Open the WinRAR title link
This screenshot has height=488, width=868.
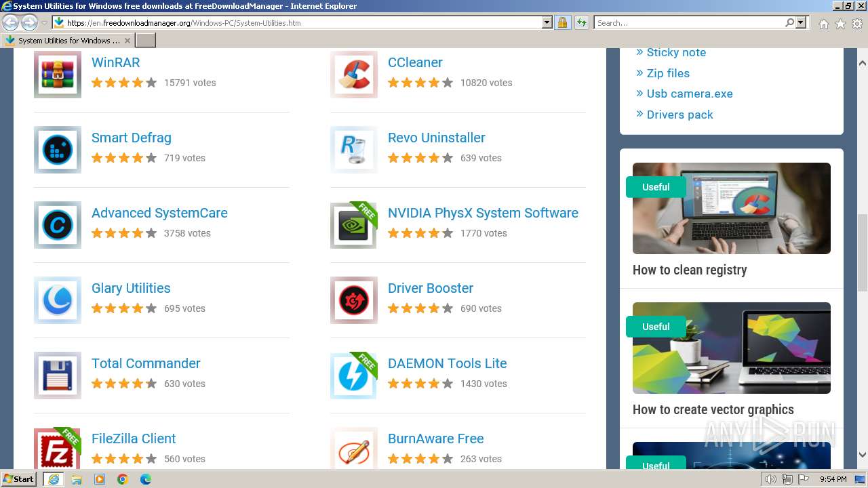tap(116, 62)
